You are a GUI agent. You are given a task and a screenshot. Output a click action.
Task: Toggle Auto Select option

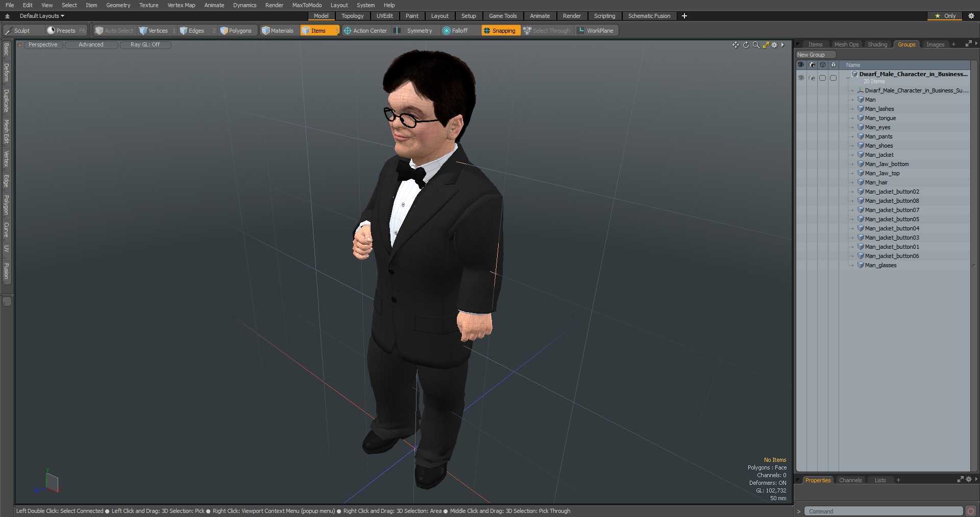coord(114,31)
